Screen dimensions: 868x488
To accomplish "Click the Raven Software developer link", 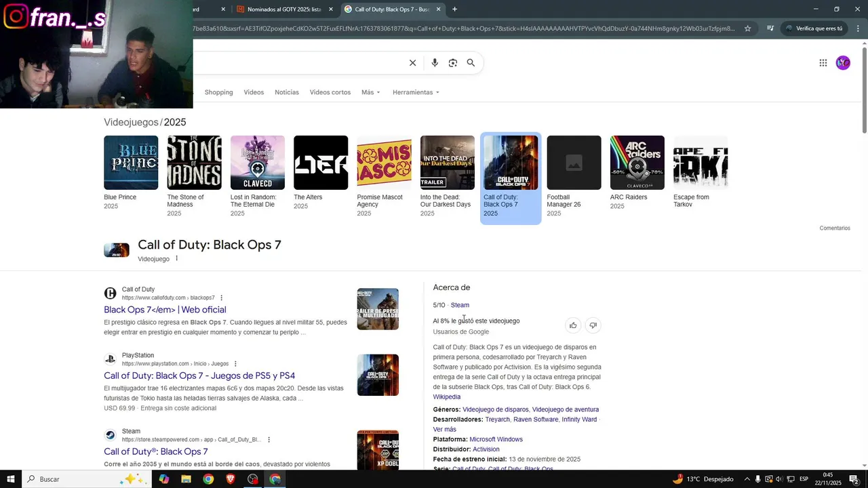I will pyautogui.click(x=536, y=420).
